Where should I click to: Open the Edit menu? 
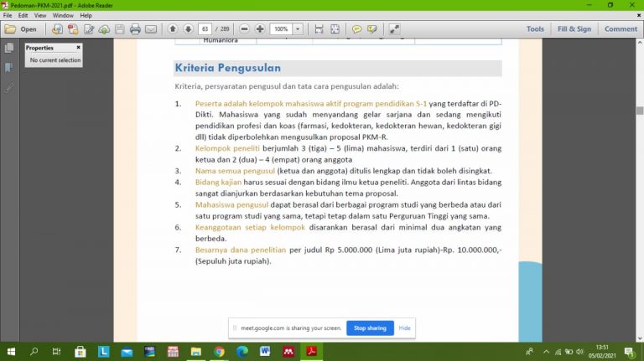pyautogui.click(x=23, y=15)
